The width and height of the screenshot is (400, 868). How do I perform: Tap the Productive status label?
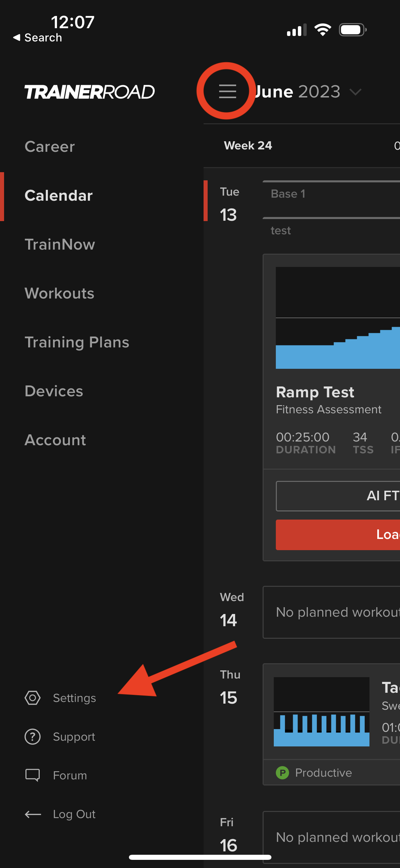click(323, 773)
